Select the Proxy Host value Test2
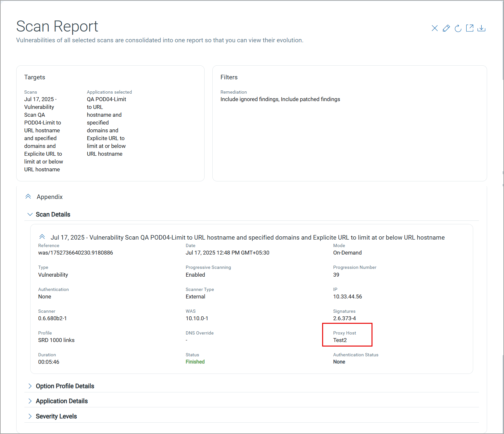504x434 pixels. click(x=340, y=340)
